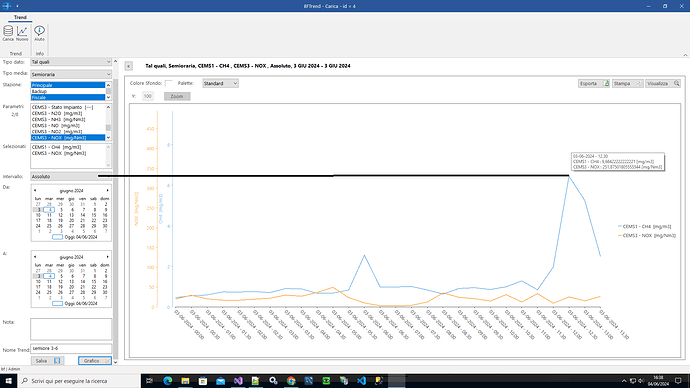Toggle the CEMS3 - NOX legend entry
Image resolution: width=690 pixels, height=388 pixels.
[647, 236]
